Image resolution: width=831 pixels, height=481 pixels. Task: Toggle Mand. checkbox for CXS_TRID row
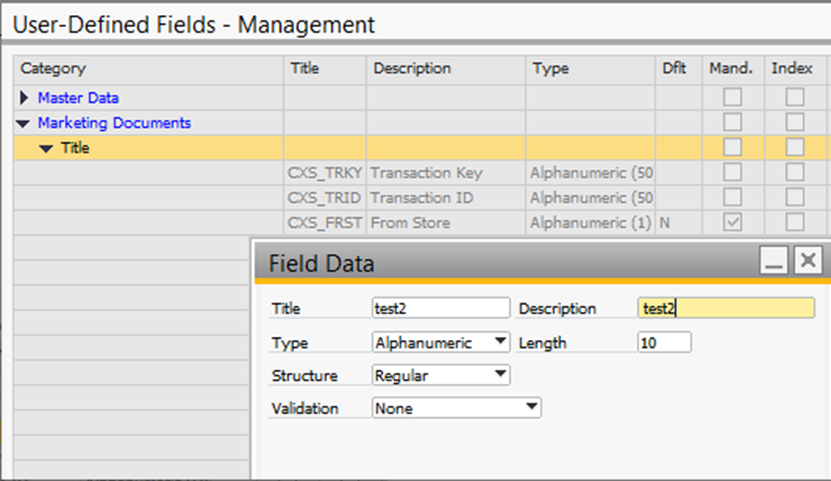click(732, 197)
